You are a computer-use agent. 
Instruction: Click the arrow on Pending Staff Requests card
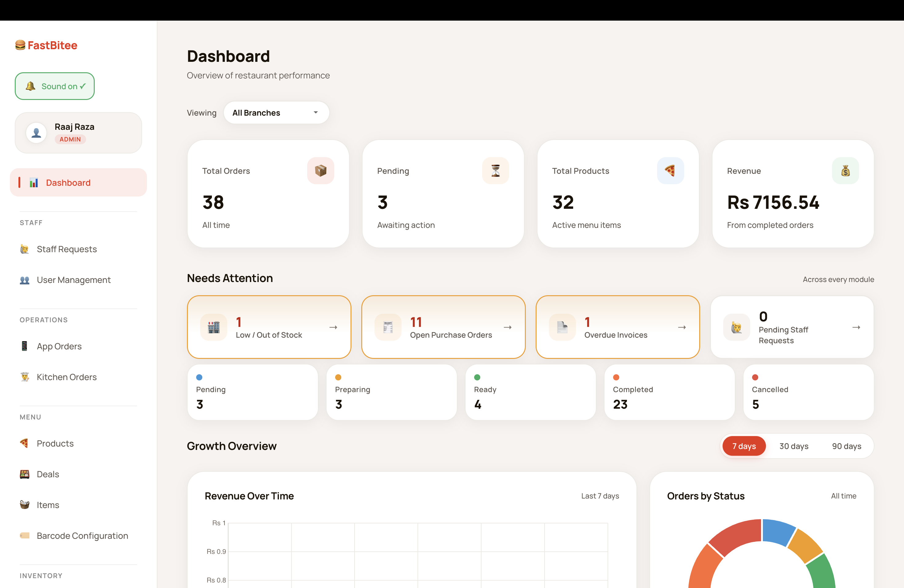pos(856,327)
